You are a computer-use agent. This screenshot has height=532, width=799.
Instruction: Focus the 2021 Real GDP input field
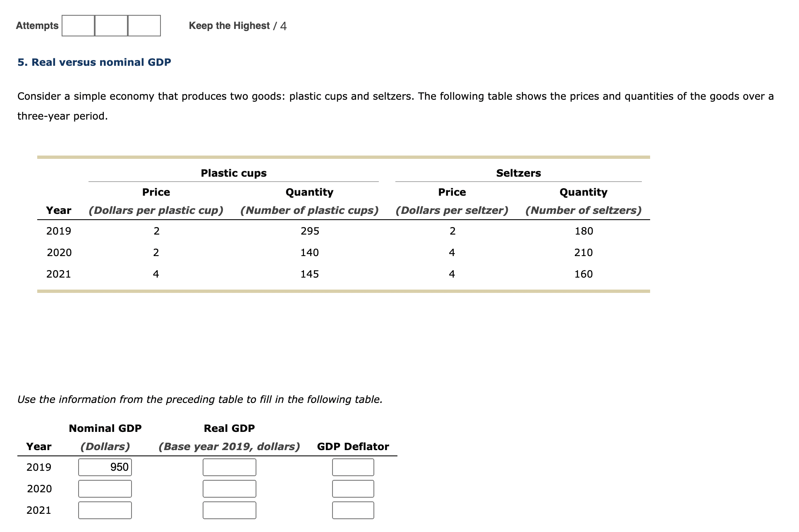(x=230, y=510)
